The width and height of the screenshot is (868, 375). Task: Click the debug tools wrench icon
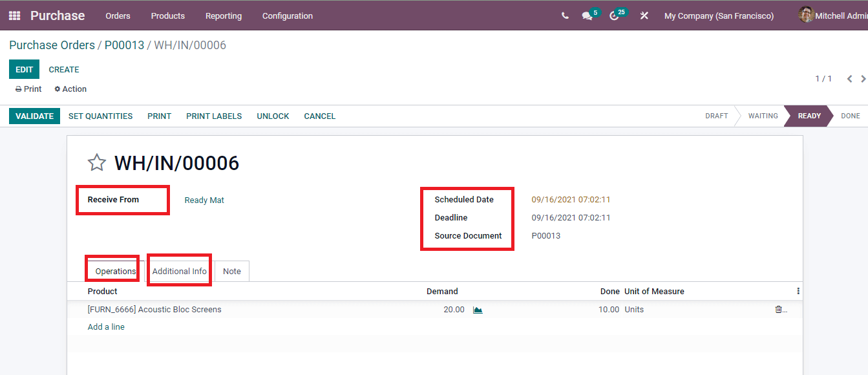coord(644,16)
